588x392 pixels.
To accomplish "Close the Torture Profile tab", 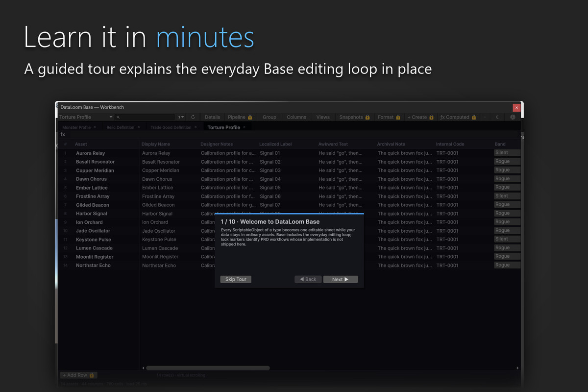I will pyautogui.click(x=245, y=127).
